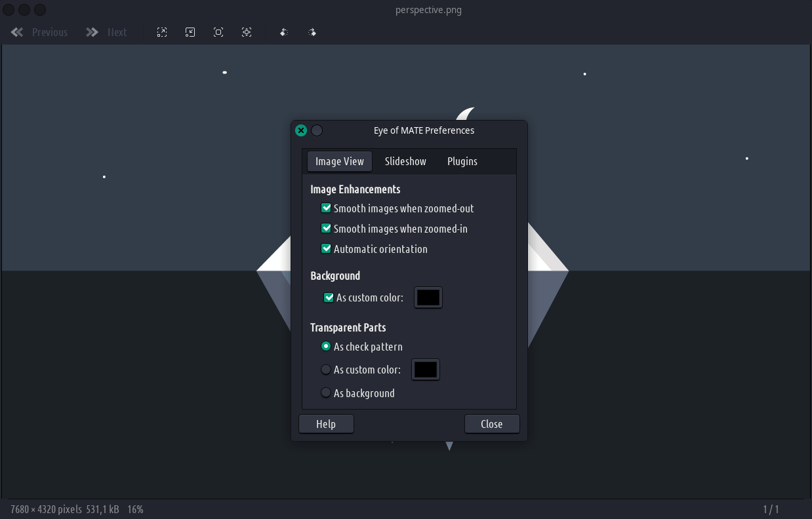
Task: Choose transparent parts As custom color radio
Action: pyautogui.click(x=326, y=370)
